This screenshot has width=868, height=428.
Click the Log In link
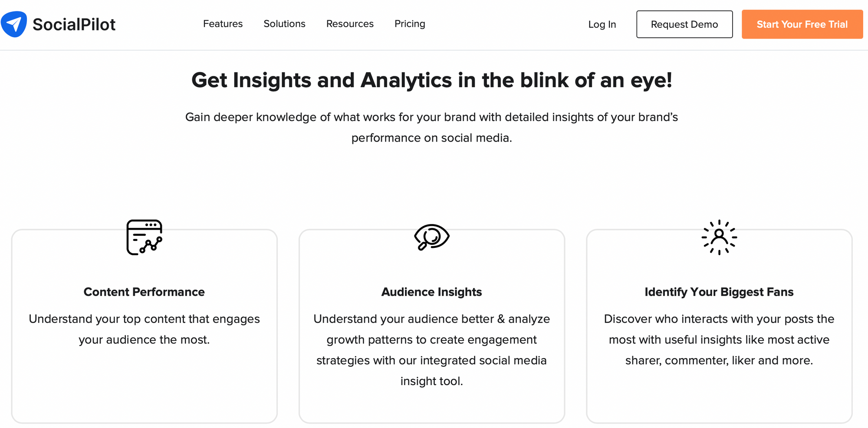click(602, 24)
